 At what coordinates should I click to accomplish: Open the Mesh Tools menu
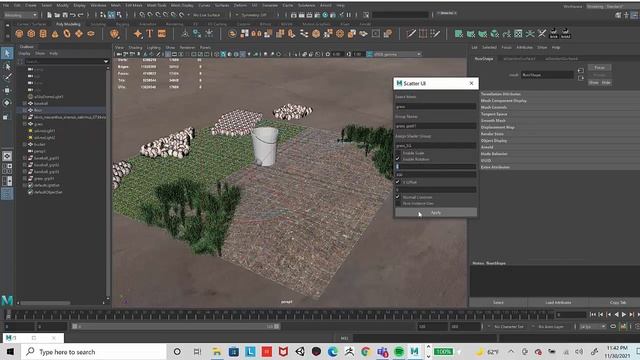point(157,5)
